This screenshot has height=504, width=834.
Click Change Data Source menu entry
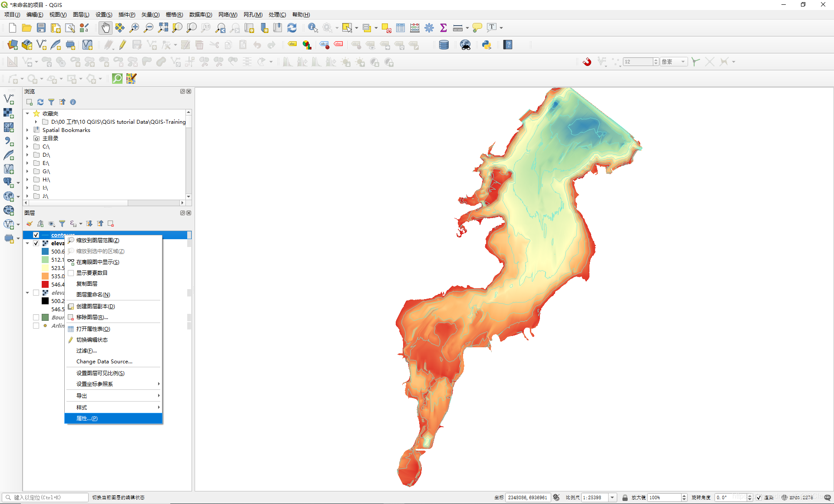click(x=114, y=361)
